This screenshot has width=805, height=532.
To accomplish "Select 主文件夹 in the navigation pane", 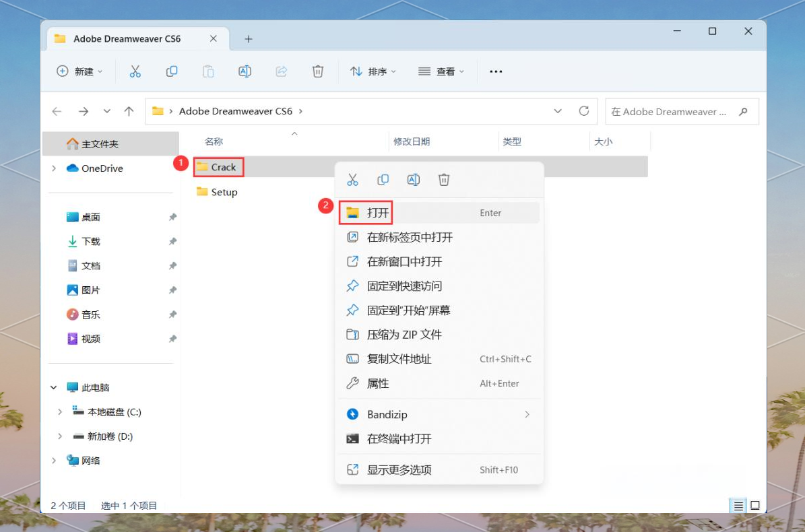I will coord(110,143).
